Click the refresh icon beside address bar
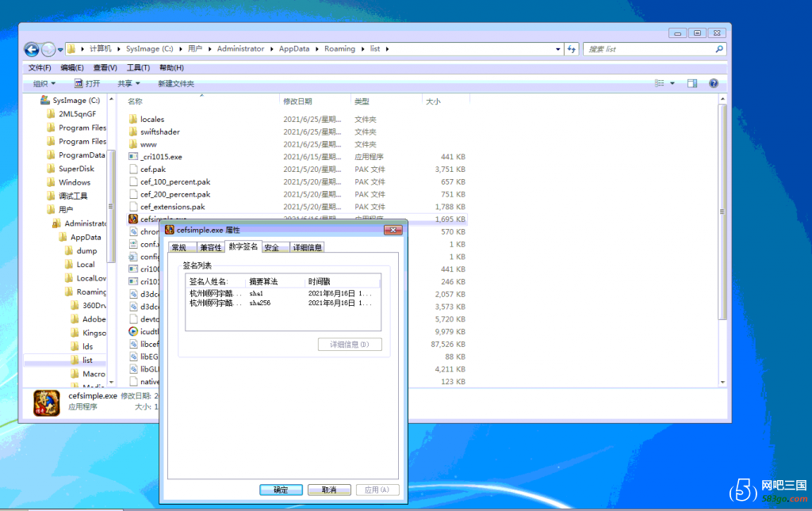The image size is (812, 511). pos(572,49)
